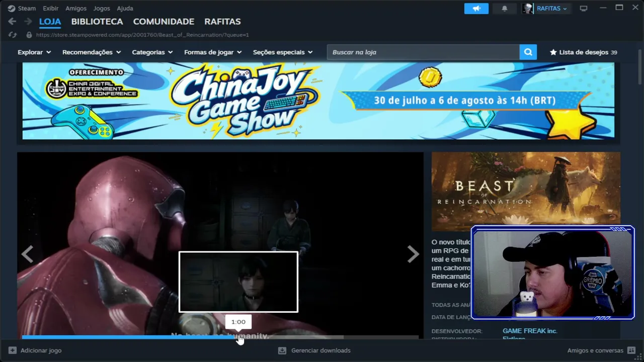Seek in the trailer progress bar
Viewport: 644px width, 362px height.
click(x=220, y=337)
